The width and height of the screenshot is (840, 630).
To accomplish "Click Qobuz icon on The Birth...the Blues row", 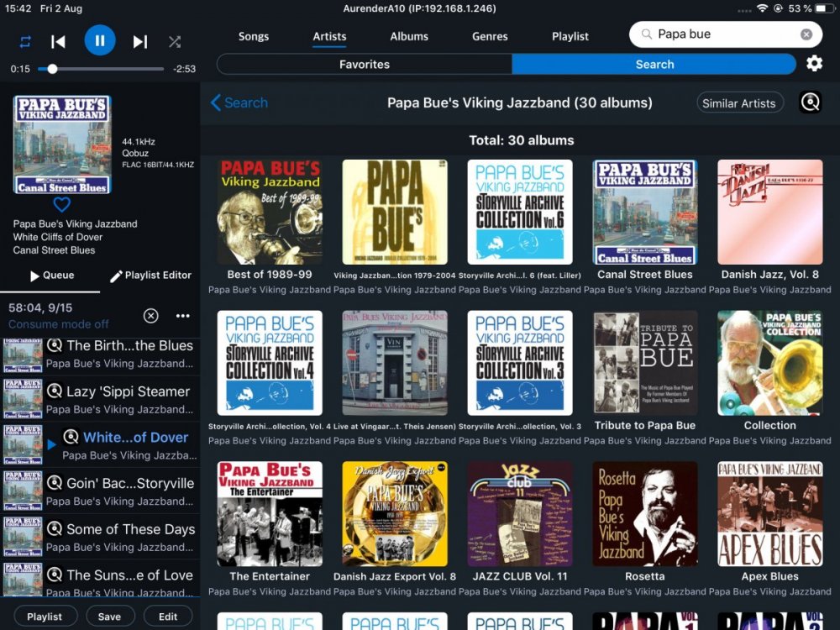I will pyautogui.click(x=54, y=345).
